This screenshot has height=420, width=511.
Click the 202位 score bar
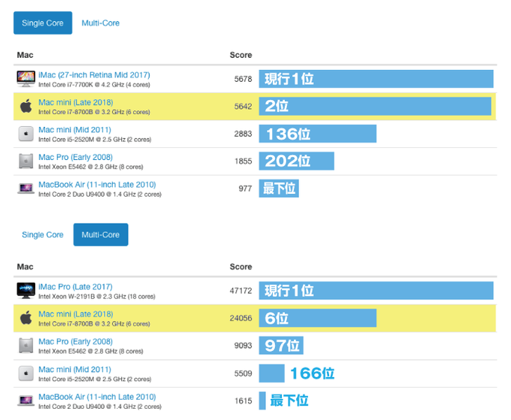tap(297, 161)
